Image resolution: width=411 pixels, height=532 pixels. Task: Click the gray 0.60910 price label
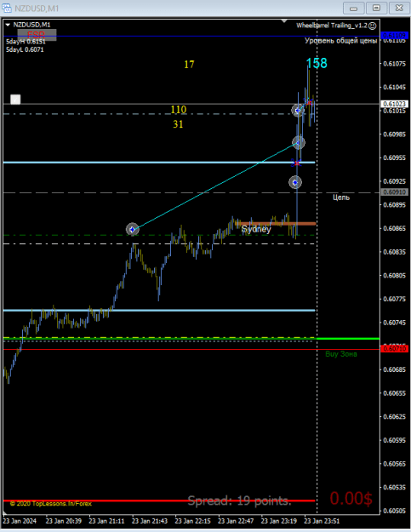[x=394, y=192]
